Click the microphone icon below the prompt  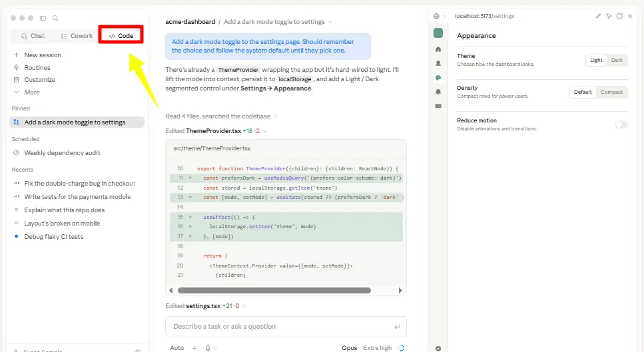click(208, 348)
